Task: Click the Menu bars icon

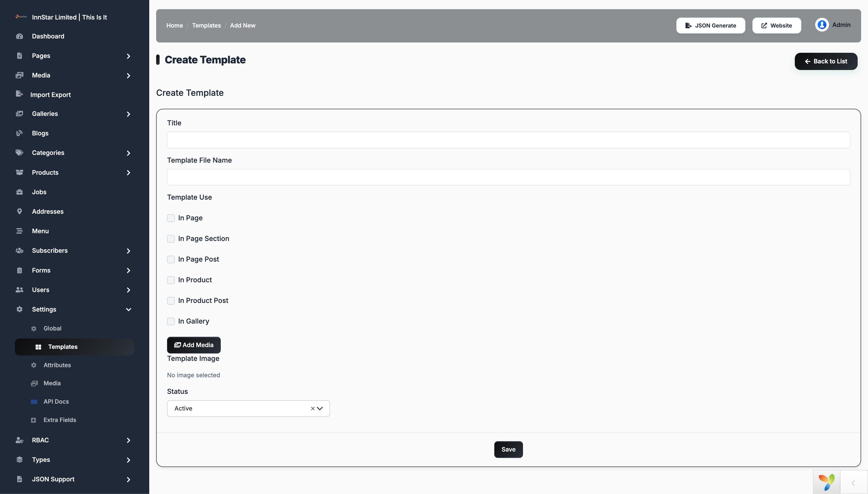Action: click(19, 231)
